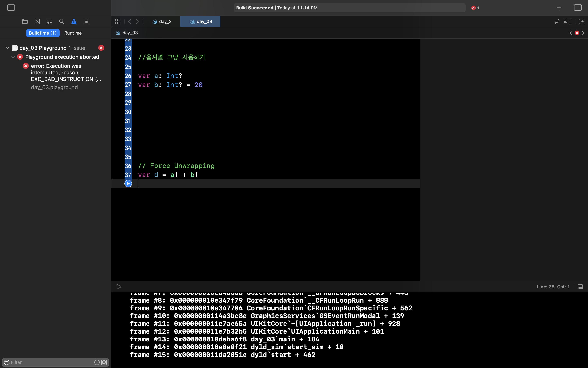The height and width of the screenshot is (368, 588).
Task: Open the Report navigator
Action: tap(86, 21)
